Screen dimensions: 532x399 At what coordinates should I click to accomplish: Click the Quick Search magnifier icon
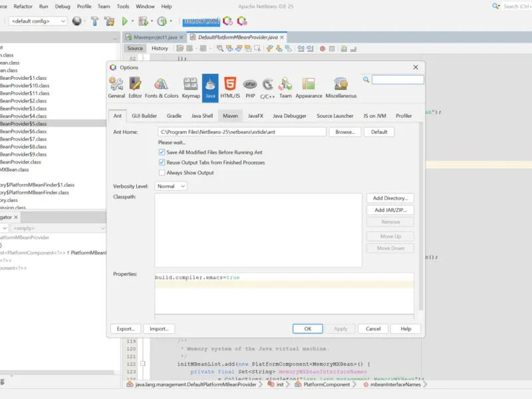click(x=495, y=6)
